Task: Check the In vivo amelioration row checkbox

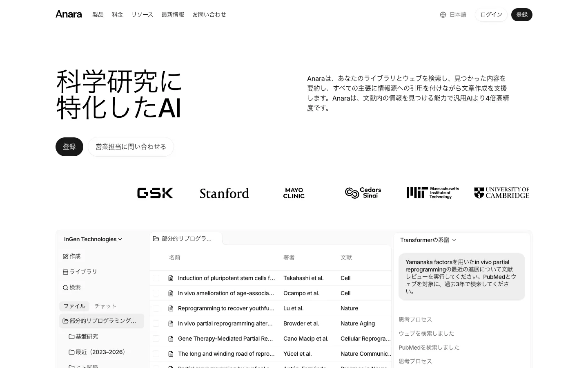Action: [x=156, y=293]
